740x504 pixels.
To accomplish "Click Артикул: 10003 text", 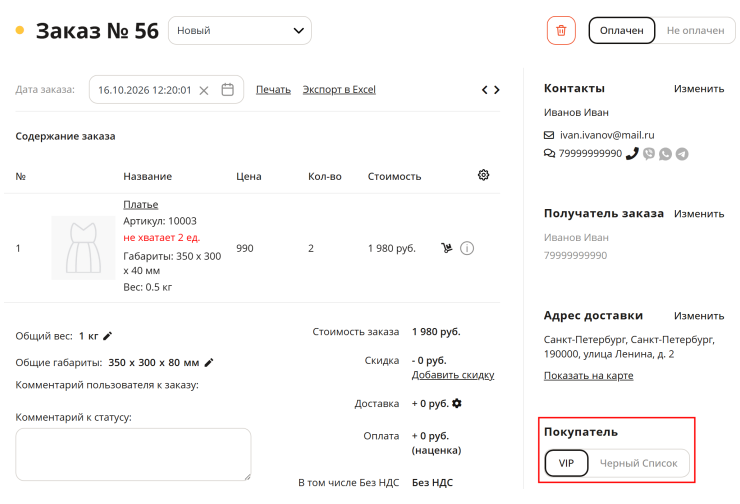I will 160,221.
